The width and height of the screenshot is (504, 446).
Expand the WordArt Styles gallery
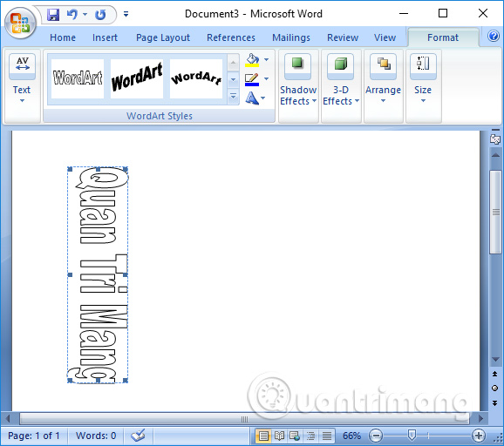(x=234, y=97)
